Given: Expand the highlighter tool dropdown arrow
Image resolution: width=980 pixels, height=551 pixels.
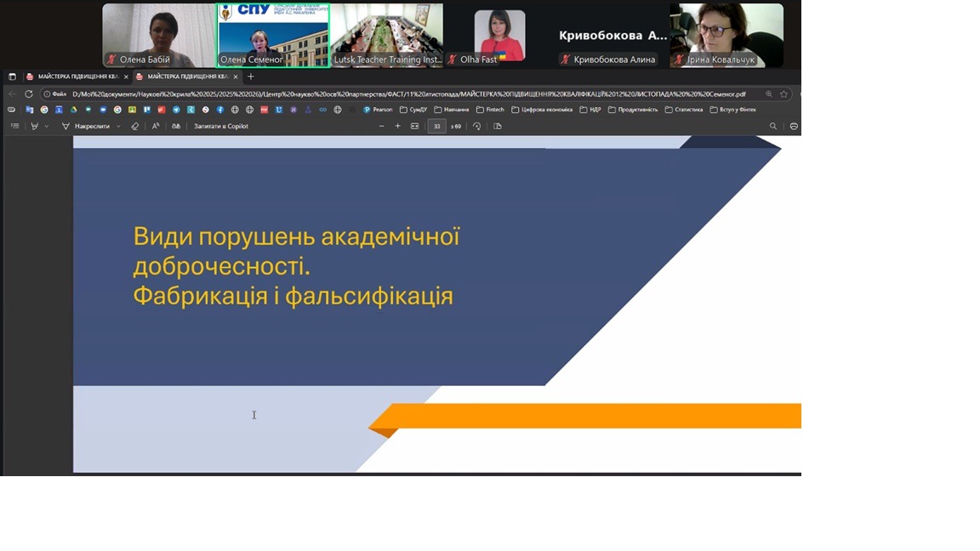Looking at the screenshot, I should pos(46,126).
